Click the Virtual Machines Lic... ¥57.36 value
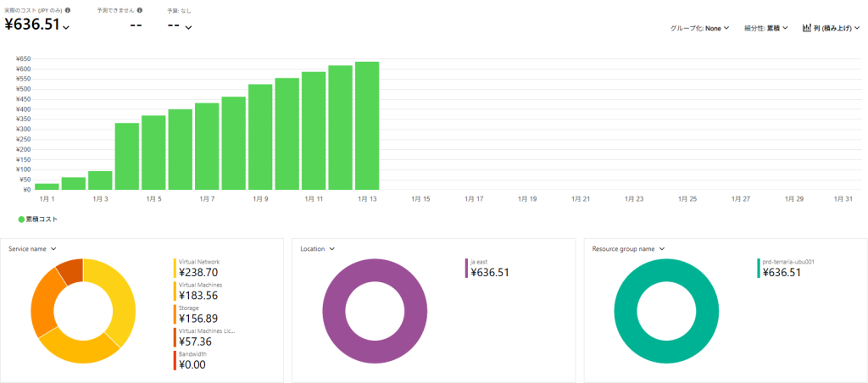Image resolution: width=868 pixels, height=383 pixels. [x=196, y=341]
